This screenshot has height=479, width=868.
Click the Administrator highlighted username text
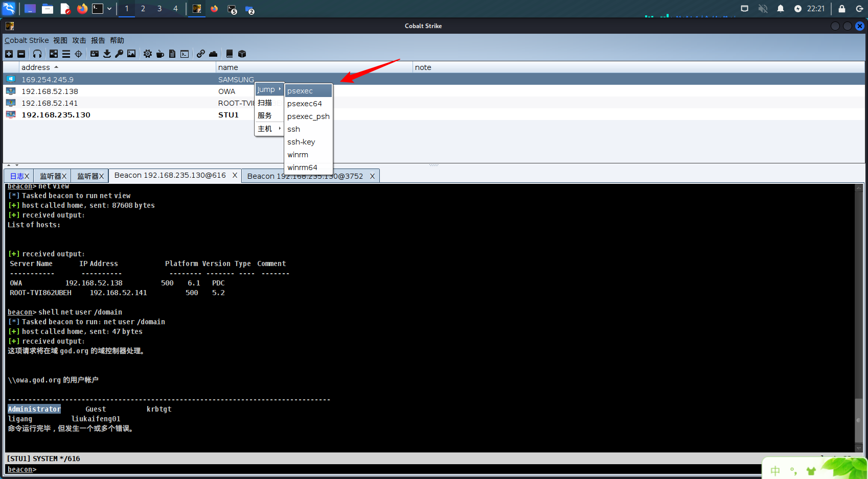click(34, 409)
